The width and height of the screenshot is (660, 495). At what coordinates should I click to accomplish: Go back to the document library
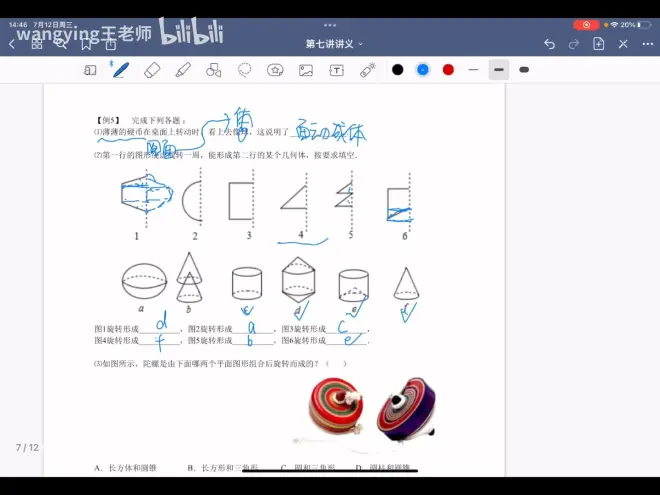click(x=12, y=44)
